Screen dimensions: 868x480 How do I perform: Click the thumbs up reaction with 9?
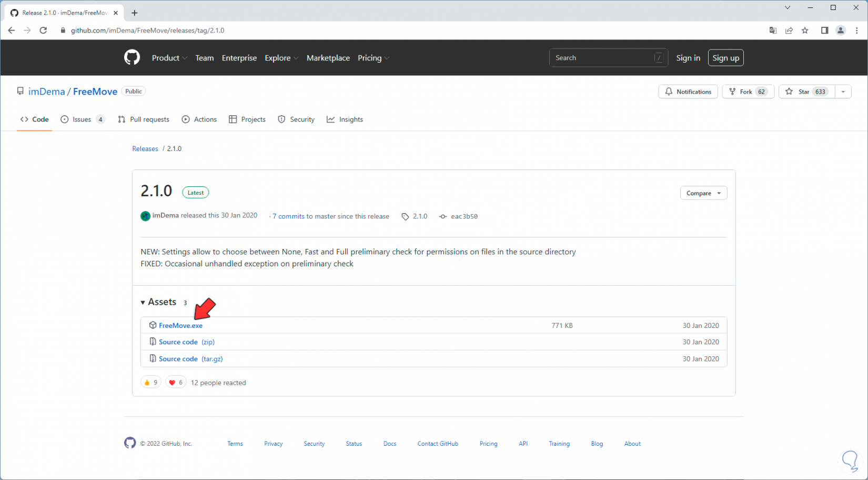tap(151, 382)
